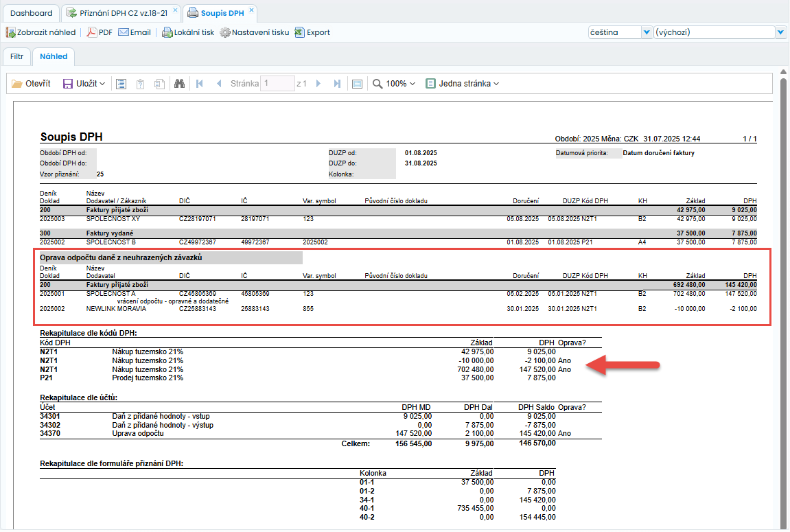
Task: Click the clipboard icon in the viewer toolbar
Action: point(141,84)
